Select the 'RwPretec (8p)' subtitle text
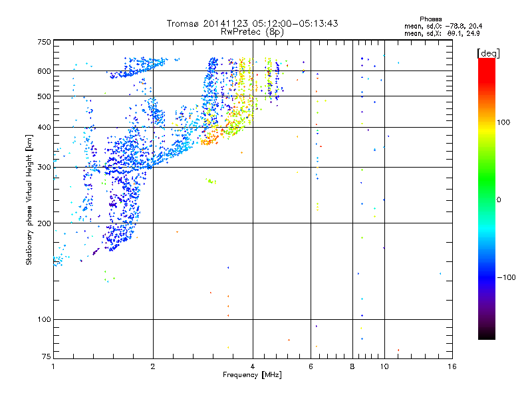This screenshot has width=532, height=399. pos(252,32)
